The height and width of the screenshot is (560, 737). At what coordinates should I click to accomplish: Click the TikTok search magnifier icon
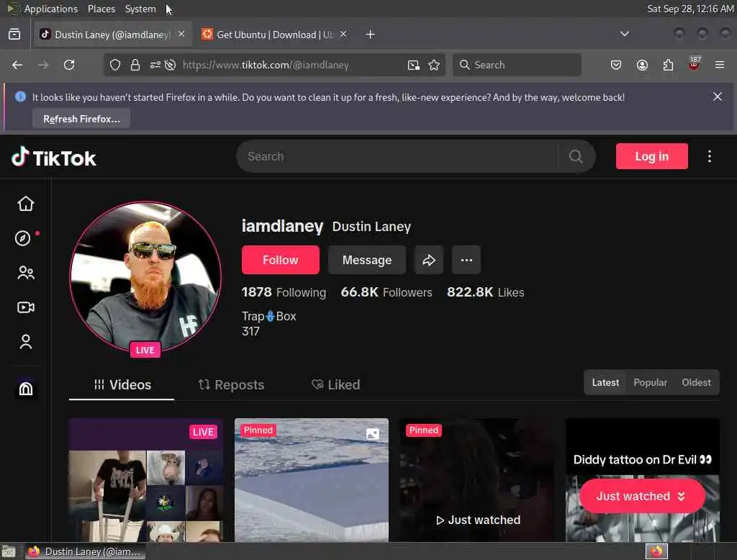point(576,156)
